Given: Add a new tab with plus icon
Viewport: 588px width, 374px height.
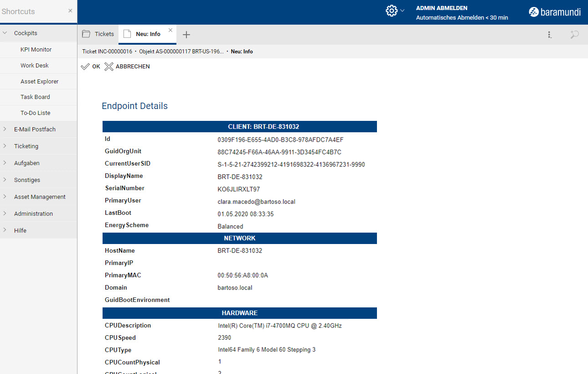Looking at the screenshot, I should tap(186, 35).
